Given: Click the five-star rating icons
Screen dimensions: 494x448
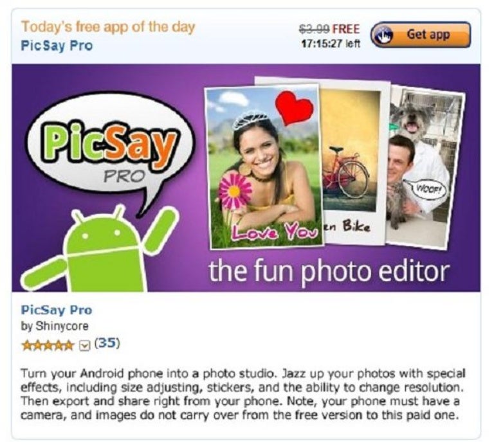Looking at the screenshot, I should tap(48, 346).
